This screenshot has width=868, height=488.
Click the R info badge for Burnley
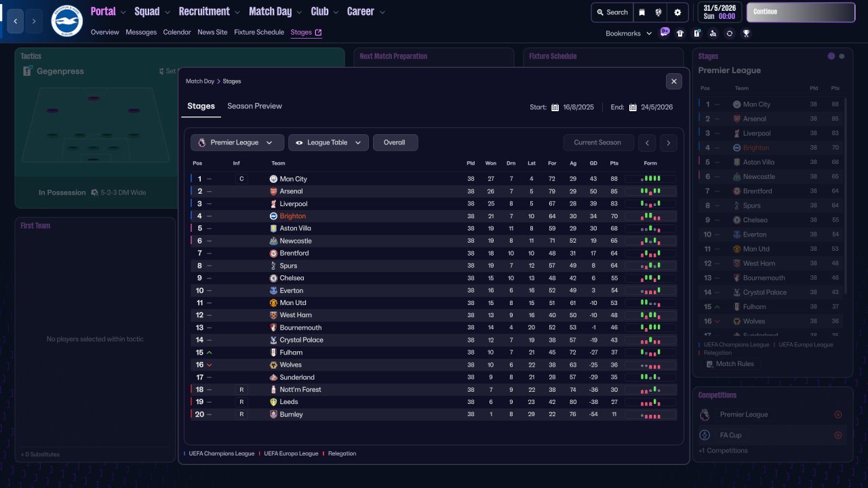click(241, 415)
